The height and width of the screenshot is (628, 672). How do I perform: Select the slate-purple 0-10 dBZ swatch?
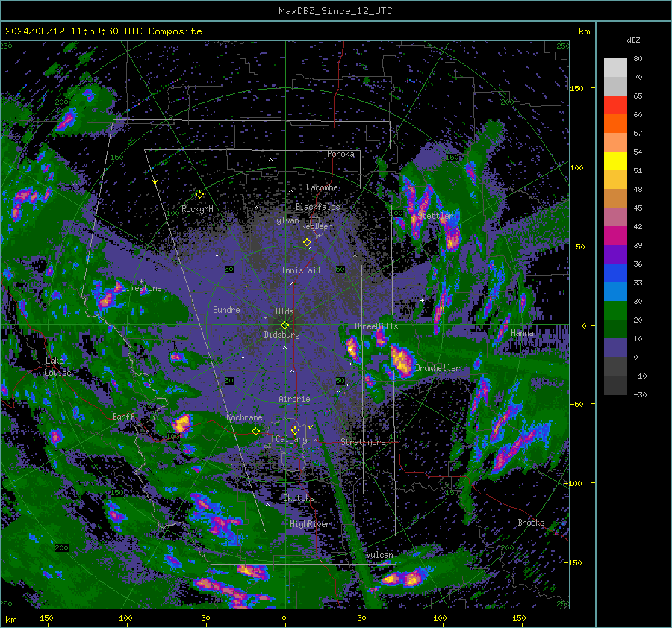point(615,348)
